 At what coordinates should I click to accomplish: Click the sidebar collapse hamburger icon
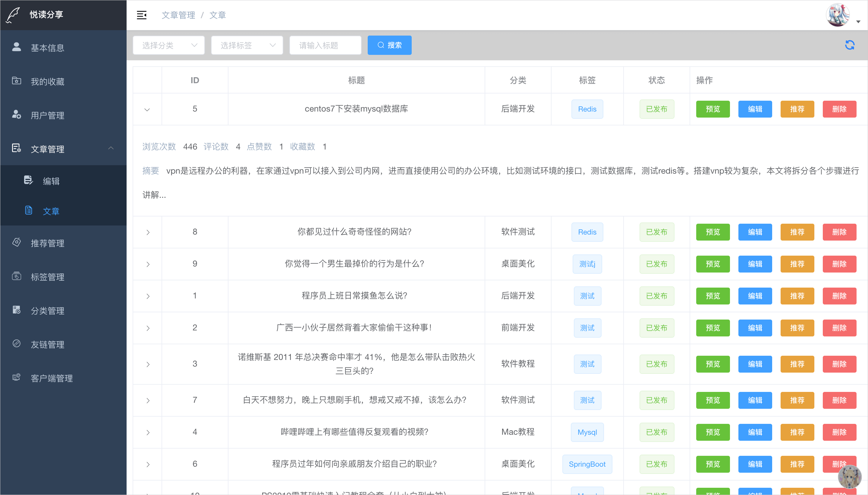(141, 15)
